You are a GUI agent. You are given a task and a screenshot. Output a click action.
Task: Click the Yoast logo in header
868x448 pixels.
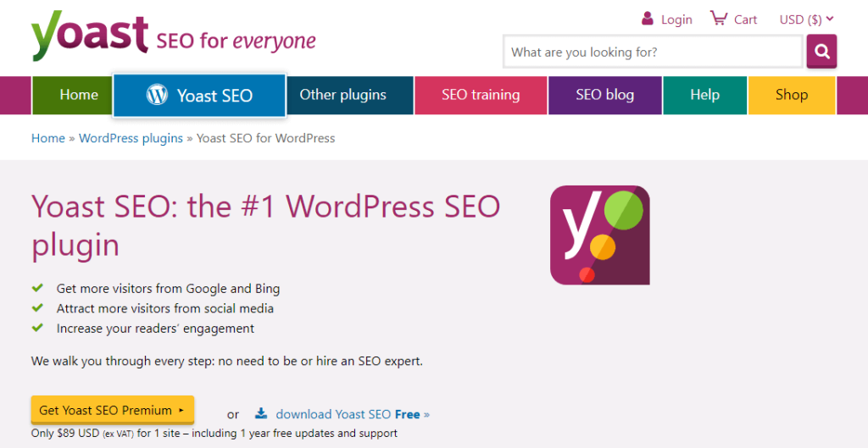coord(90,36)
